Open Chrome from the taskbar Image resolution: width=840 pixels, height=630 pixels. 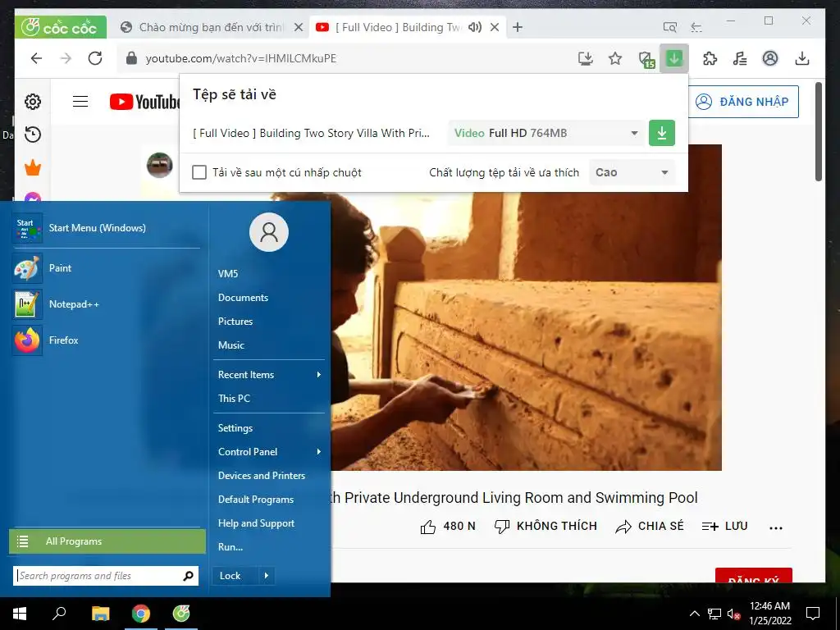click(x=141, y=614)
